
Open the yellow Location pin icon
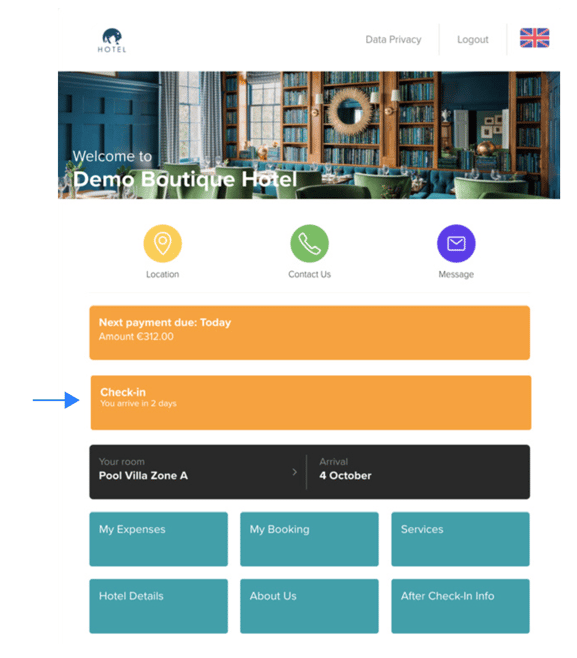coord(162,243)
